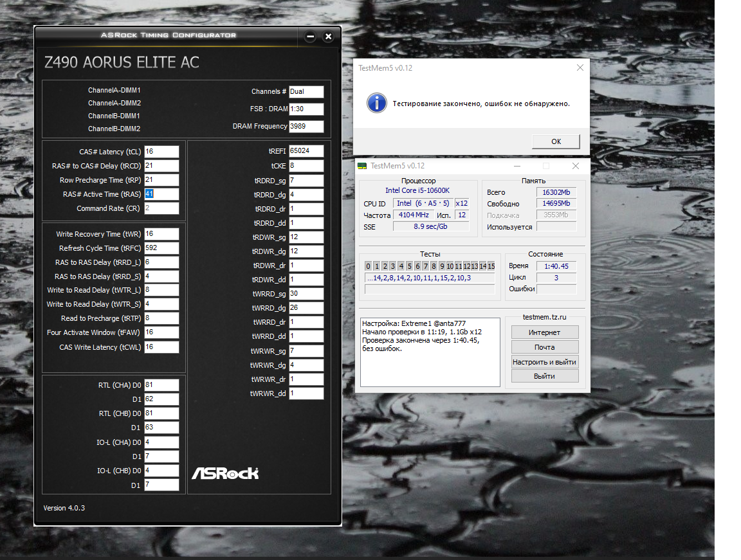This screenshot has height=560, width=741.
Task: Click the TestMem5 memory chip title icon
Action: pyautogui.click(x=362, y=166)
